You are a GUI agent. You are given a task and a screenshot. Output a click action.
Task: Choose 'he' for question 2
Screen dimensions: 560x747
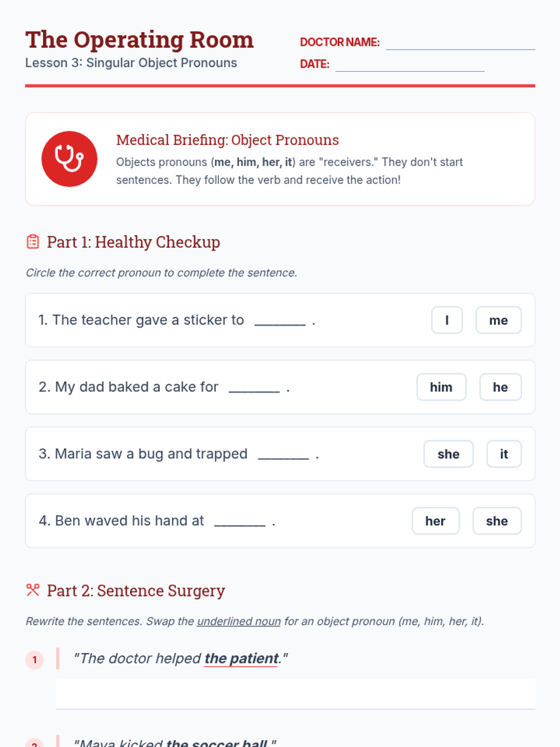tap(500, 387)
